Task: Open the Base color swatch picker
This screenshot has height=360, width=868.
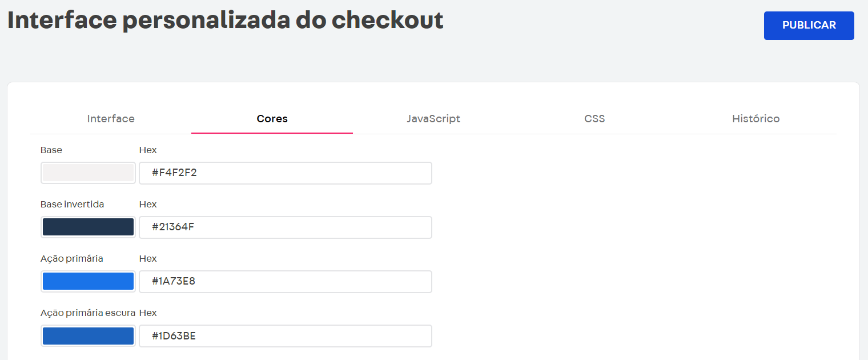Action: (88, 173)
